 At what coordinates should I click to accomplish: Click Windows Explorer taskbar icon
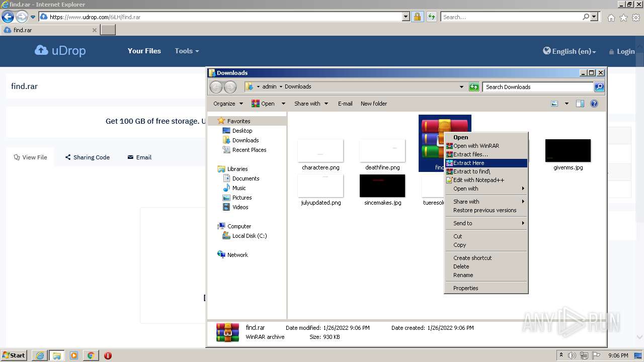point(57,355)
